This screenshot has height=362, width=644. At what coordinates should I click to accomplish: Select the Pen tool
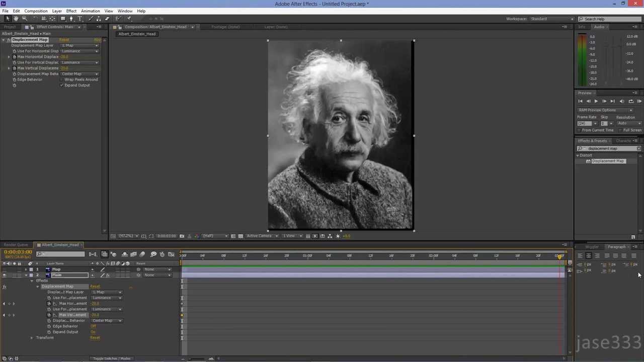click(x=71, y=19)
